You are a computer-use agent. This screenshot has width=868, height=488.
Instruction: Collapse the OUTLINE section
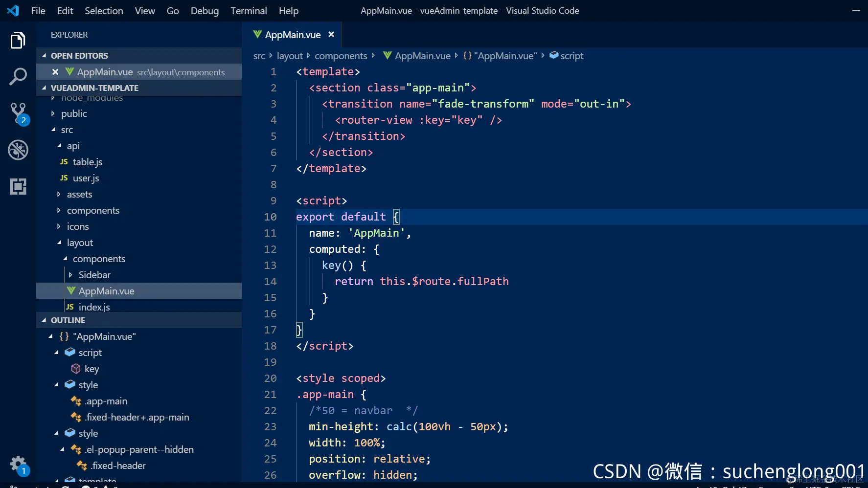[x=139, y=320]
